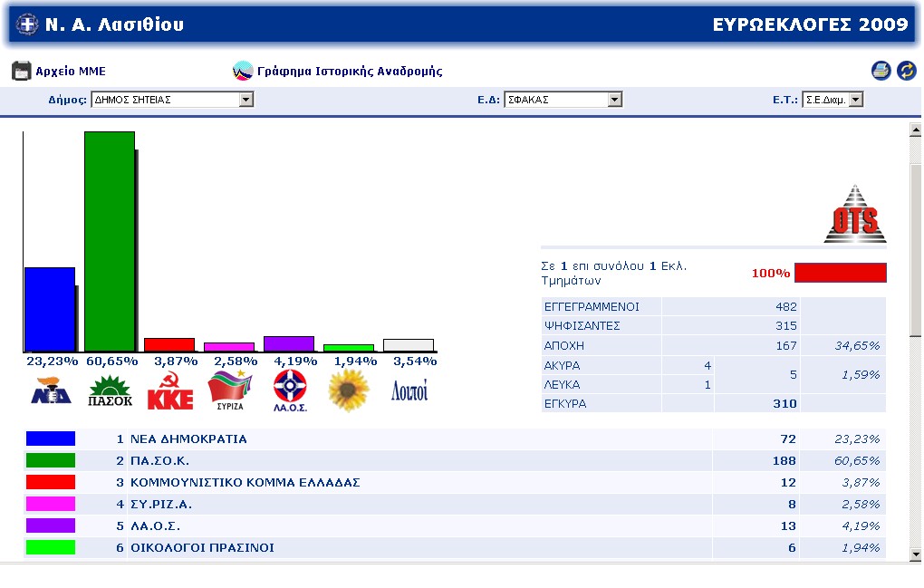The height and width of the screenshot is (588, 924).
Task: Click the blue swatch for ΝΕΑ ΔΗΜΟΚΡΑΤΙΑ row
Action: tap(51, 439)
